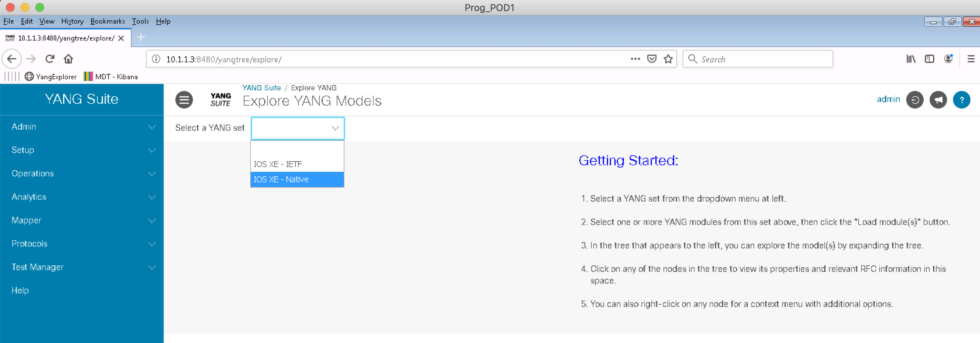This screenshot has width=980, height=343.
Task: Expand the Mapper sidebar section
Action: tap(82, 220)
